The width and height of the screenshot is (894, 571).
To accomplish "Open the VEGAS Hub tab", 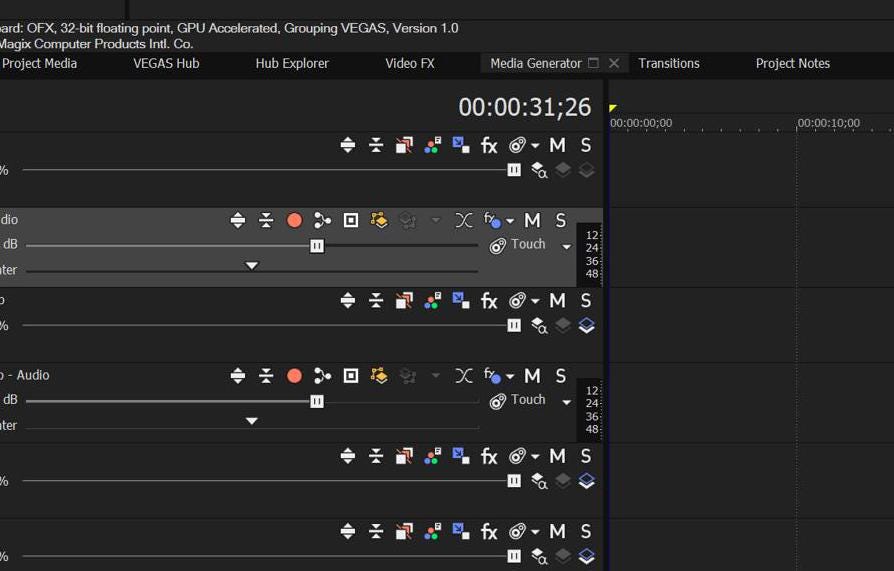I will coord(166,63).
